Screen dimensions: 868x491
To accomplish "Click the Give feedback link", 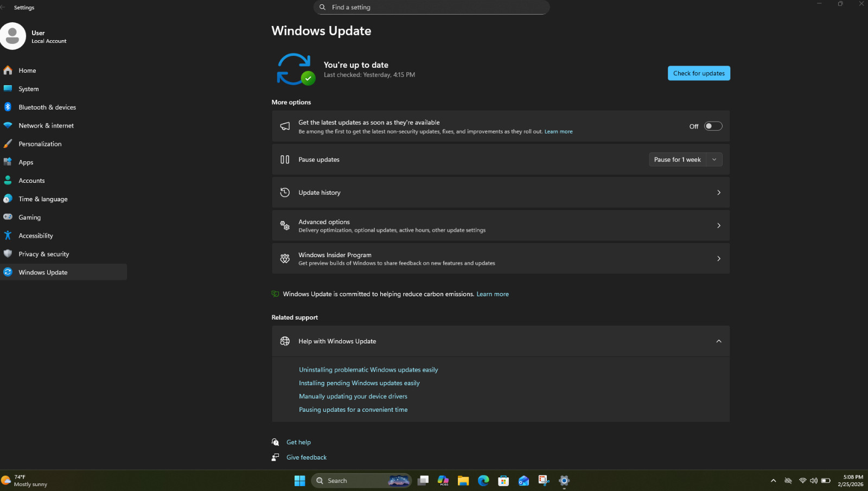I will point(307,457).
